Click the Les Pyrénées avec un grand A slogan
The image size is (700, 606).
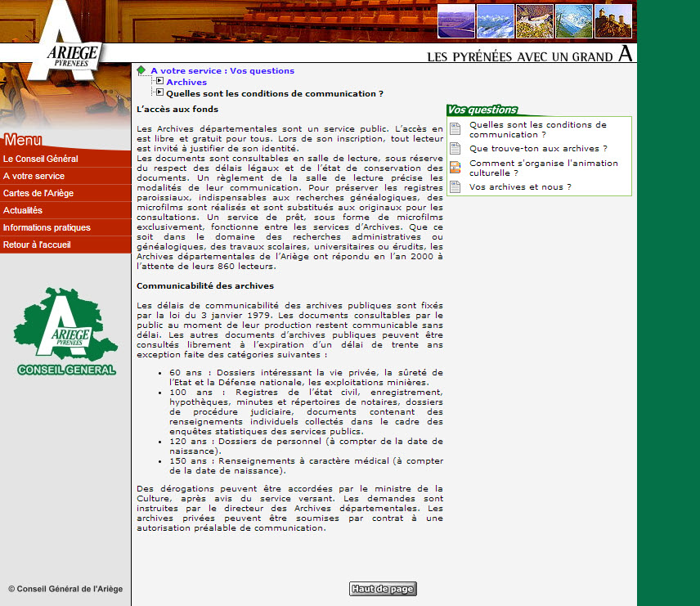coord(529,55)
